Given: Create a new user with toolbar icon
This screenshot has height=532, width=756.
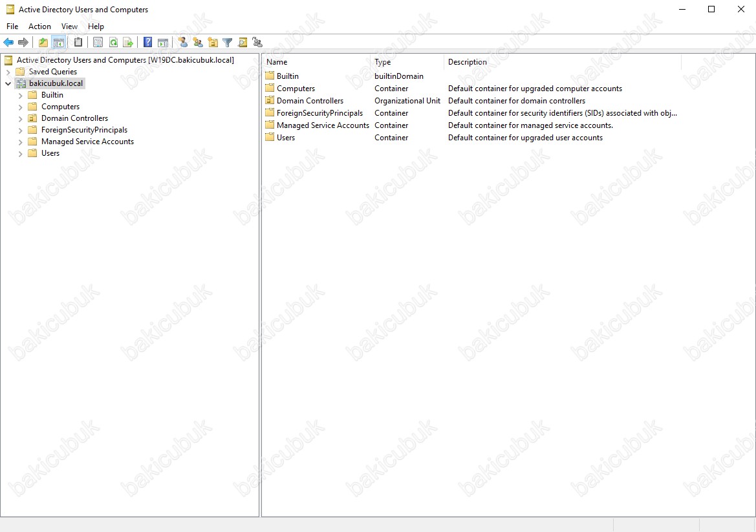Looking at the screenshot, I should click(x=183, y=43).
